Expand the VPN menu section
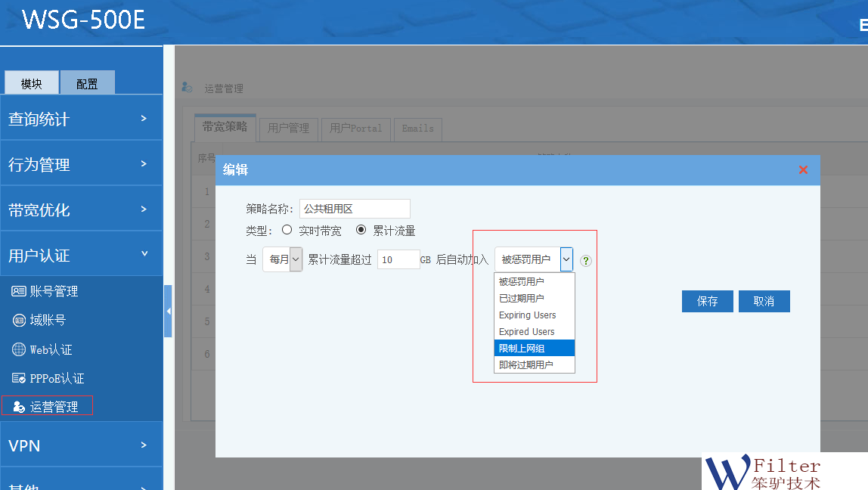The width and height of the screenshot is (868, 490). click(81, 445)
